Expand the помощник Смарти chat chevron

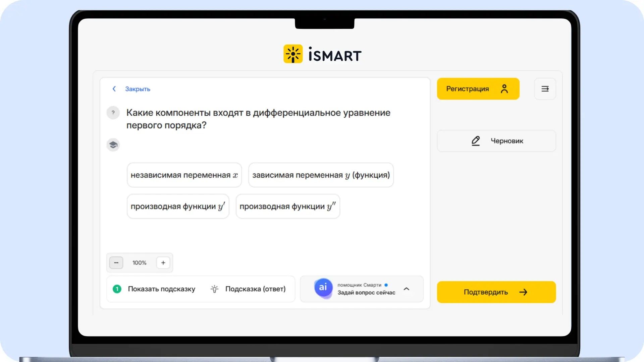pos(406,289)
